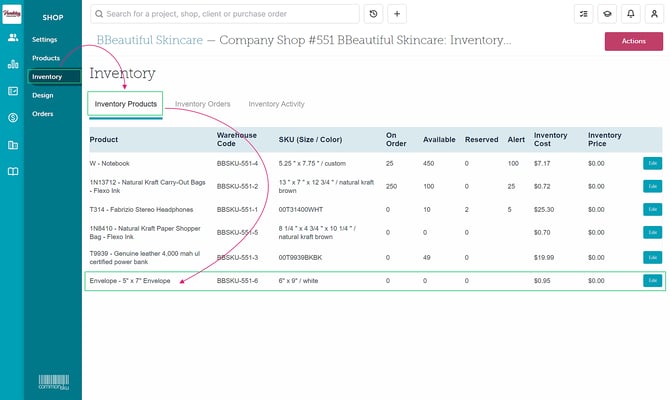This screenshot has height=400, width=670.
Task: Switch to Inventory Products tab
Action: point(125,104)
